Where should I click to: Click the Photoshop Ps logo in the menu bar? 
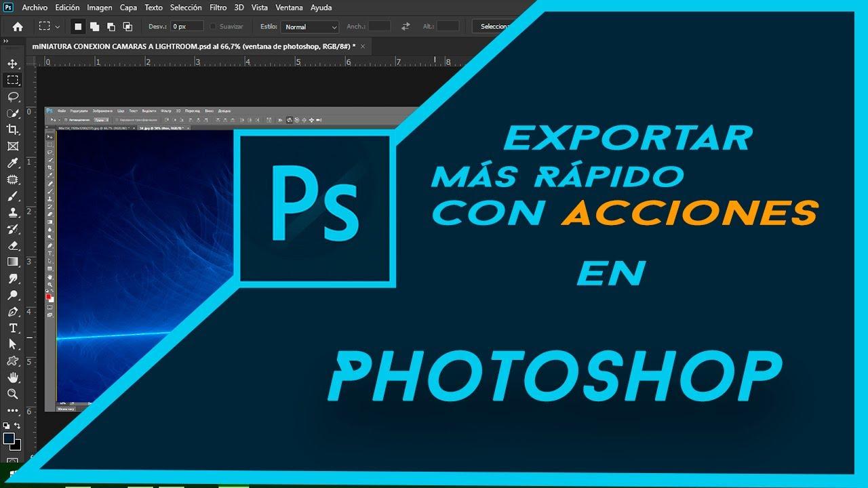[8, 7]
